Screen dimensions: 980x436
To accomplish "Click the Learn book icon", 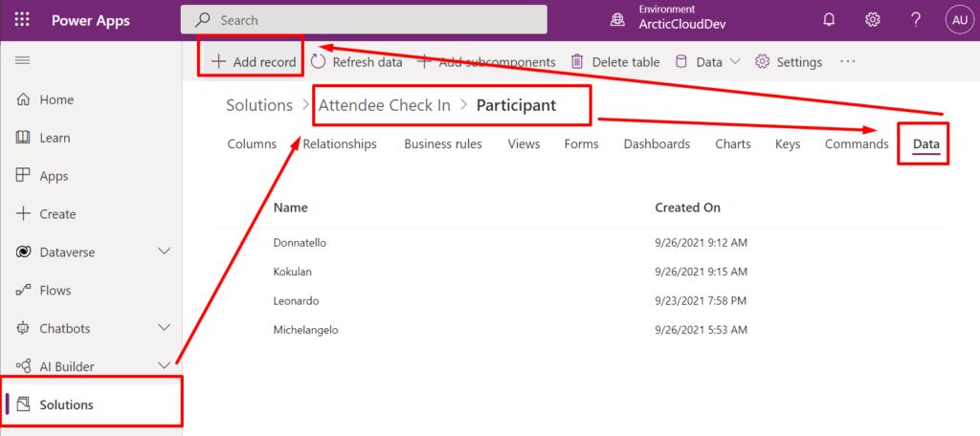I will click(23, 138).
